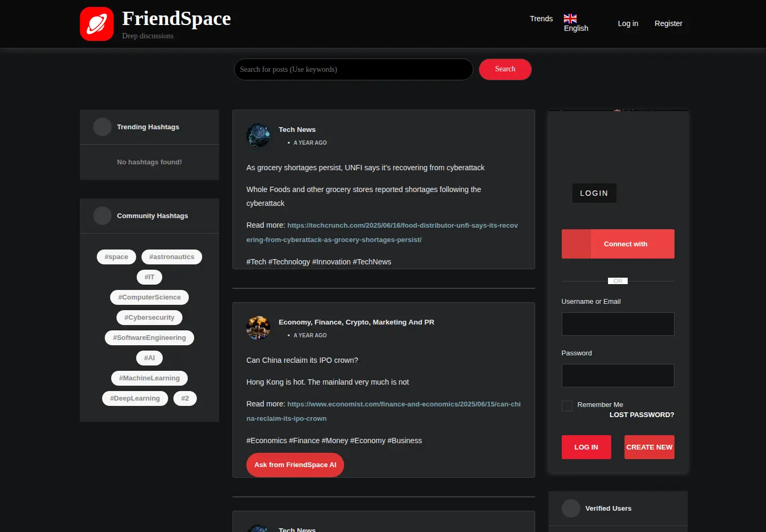Open Log in from the top navigation
This screenshot has height=532, width=766.
(x=628, y=23)
